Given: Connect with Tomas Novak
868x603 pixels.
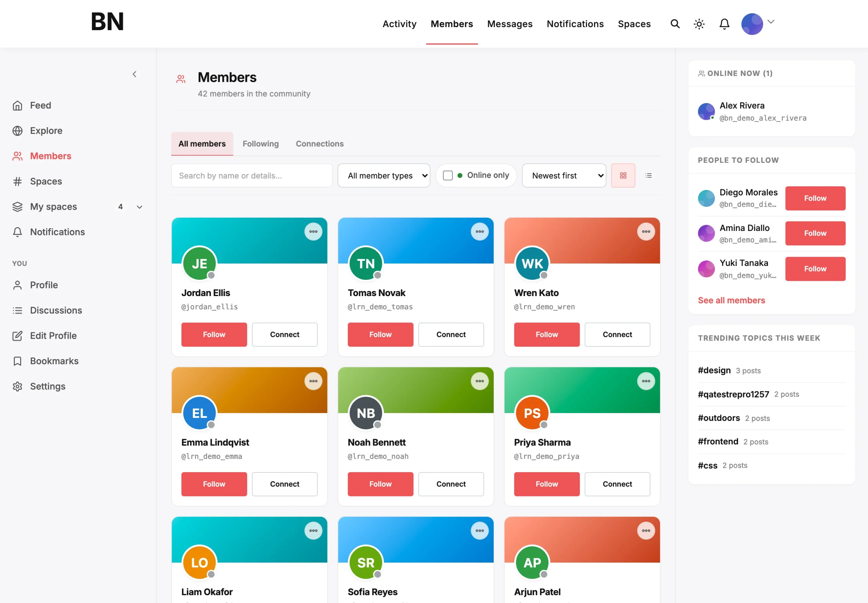Looking at the screenshot, I should (x=451, y=334).
